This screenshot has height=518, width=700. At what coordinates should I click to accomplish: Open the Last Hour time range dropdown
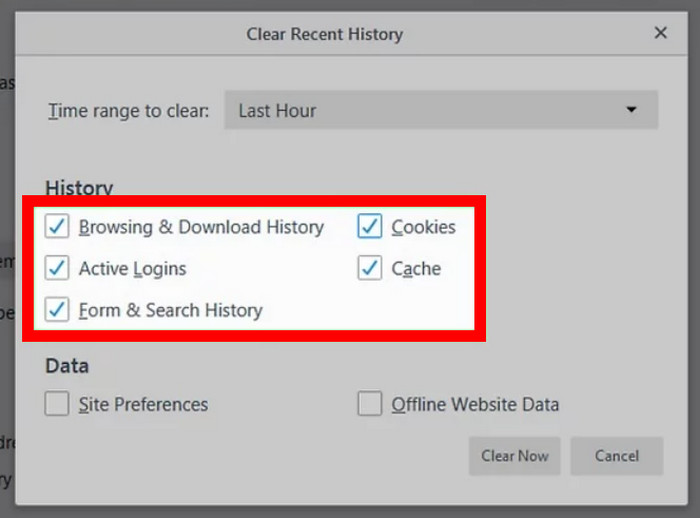pyautogui.click(x=440, y=110)
